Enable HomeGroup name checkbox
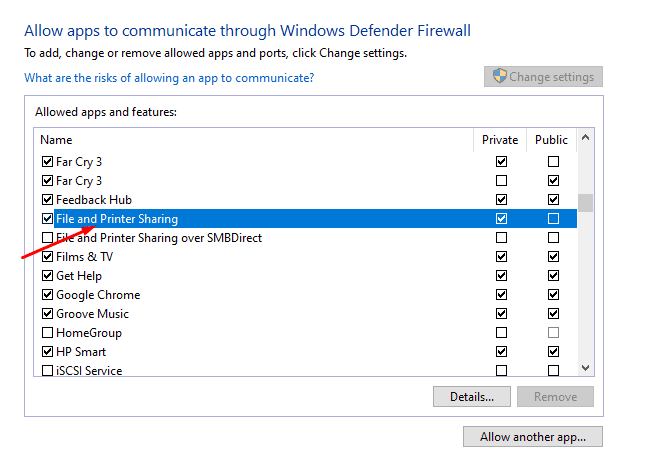This screenshot has height=474, width=656. (x=47, y=333)
